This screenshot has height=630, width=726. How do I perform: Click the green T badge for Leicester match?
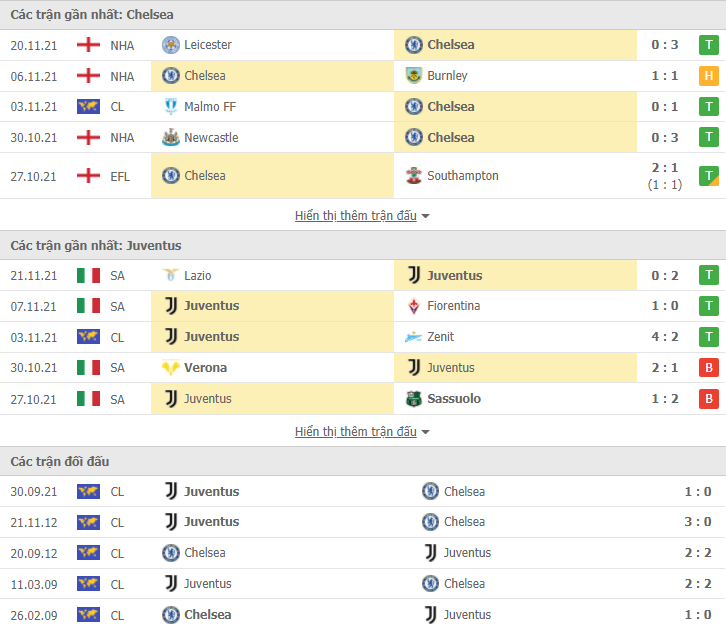tap(708, 45)
